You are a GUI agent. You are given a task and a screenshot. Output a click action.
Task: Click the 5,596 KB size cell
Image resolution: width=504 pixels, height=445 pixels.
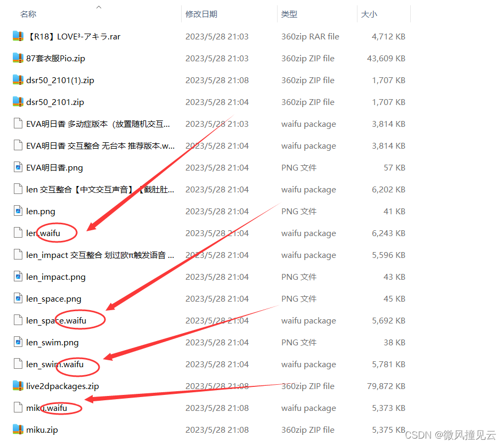(x=388, y=255)
